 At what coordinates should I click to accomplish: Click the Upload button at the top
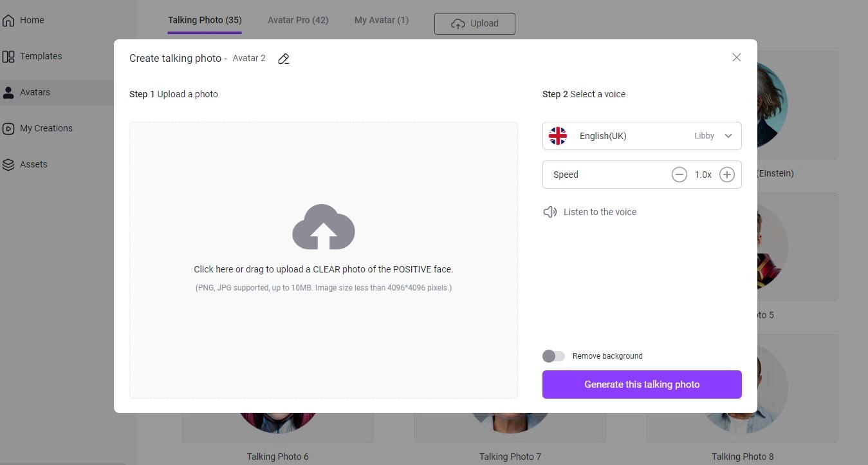pyautogui.click(x=474, y=24)
